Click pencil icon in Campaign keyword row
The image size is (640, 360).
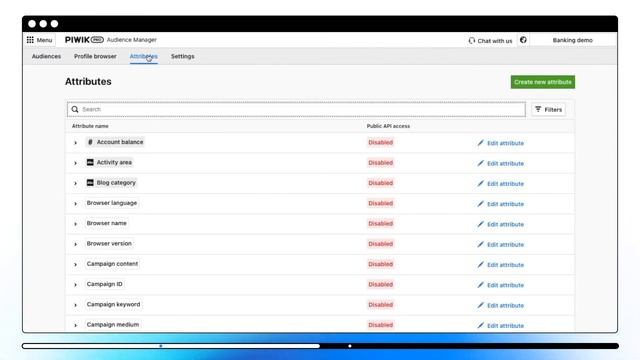(x=480, y=305)
